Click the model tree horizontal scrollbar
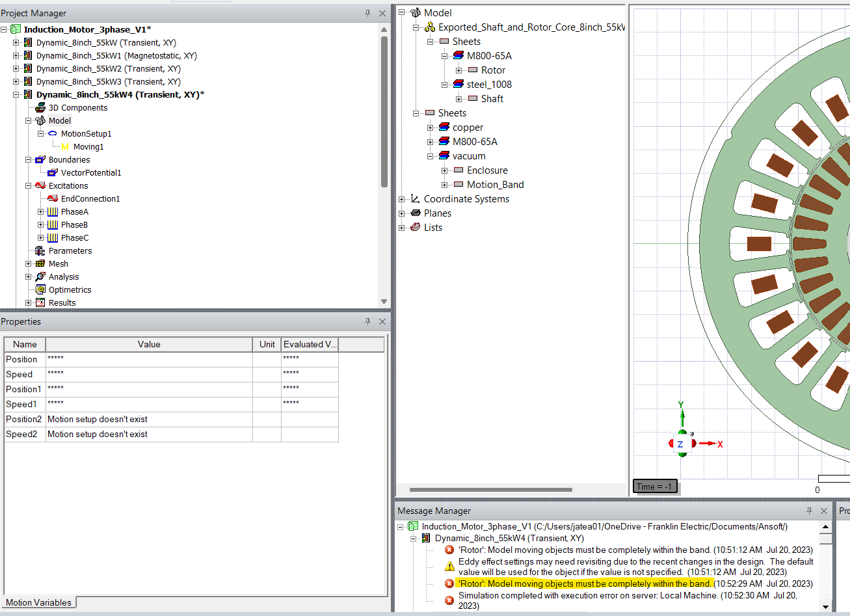850x616 pixels. click(x=491, y=490)
